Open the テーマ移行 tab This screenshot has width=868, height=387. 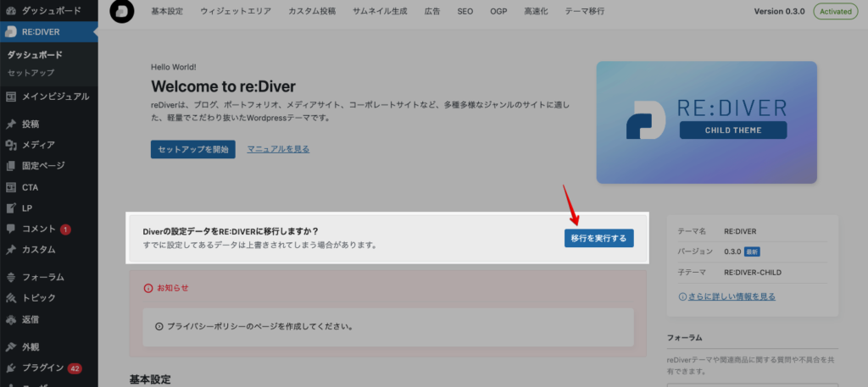point(585,11)
